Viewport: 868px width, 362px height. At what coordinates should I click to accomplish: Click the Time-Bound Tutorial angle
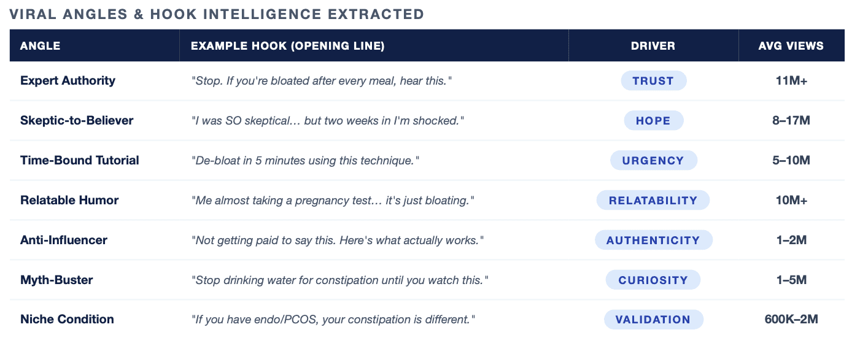point(80,160)
